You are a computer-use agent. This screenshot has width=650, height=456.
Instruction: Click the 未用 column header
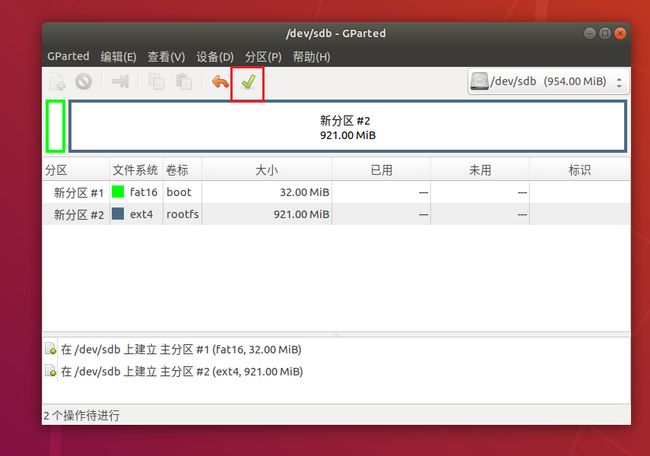point(480,170)
